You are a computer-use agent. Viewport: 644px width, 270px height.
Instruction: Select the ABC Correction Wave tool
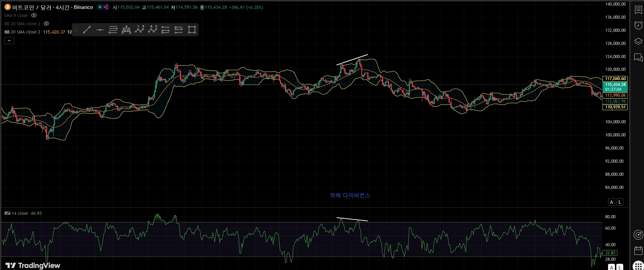(153, 30)
